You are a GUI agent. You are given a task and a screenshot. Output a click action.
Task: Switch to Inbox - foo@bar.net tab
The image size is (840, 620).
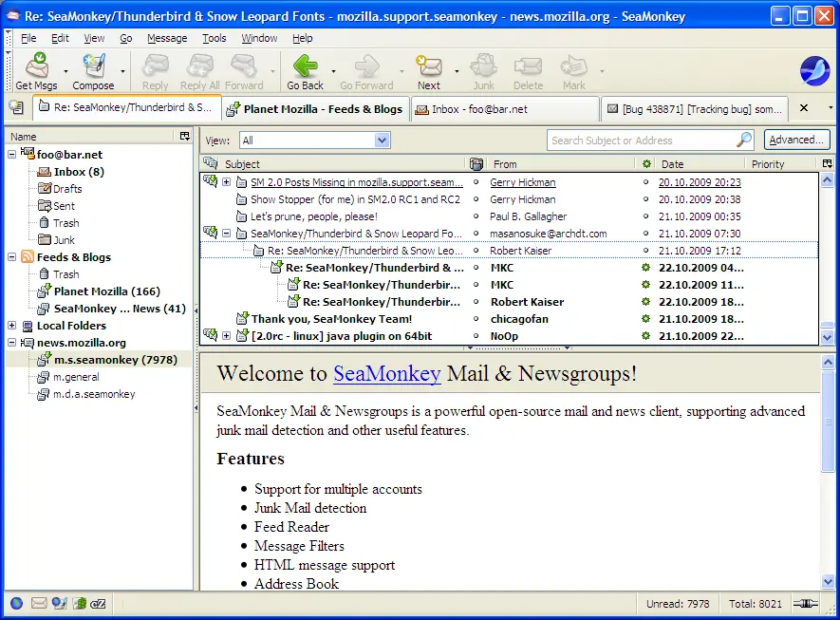click(x=505, y=109)
